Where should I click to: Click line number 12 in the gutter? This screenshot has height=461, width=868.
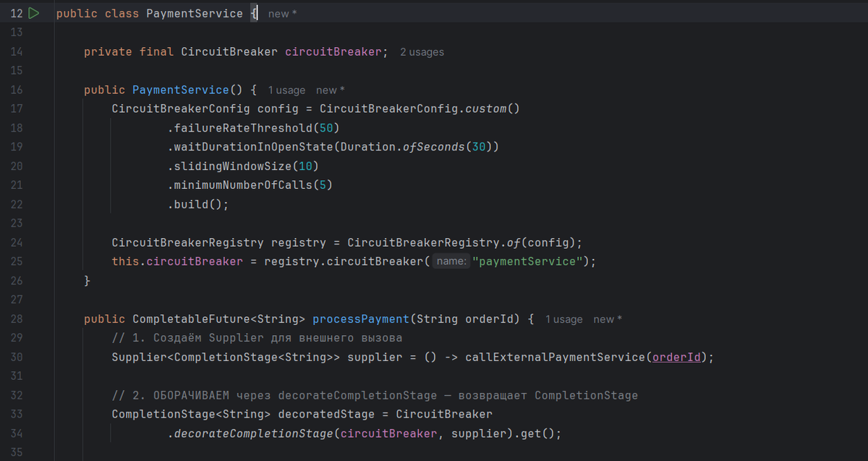coord(17,14)
